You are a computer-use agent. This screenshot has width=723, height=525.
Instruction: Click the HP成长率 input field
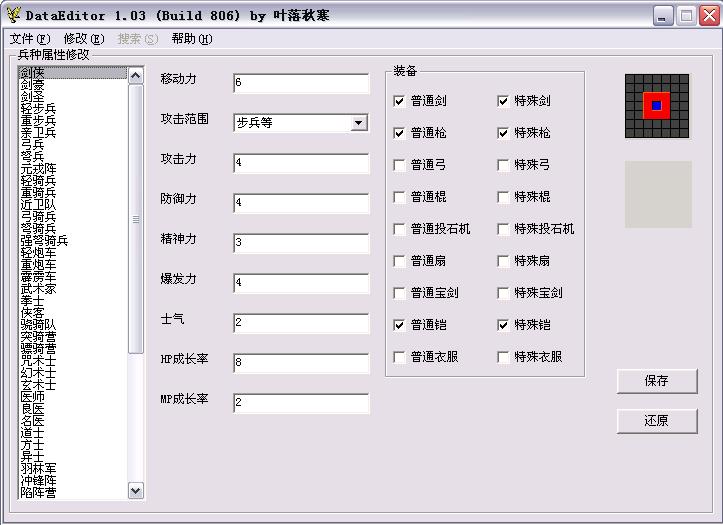[x=301, y=363]
